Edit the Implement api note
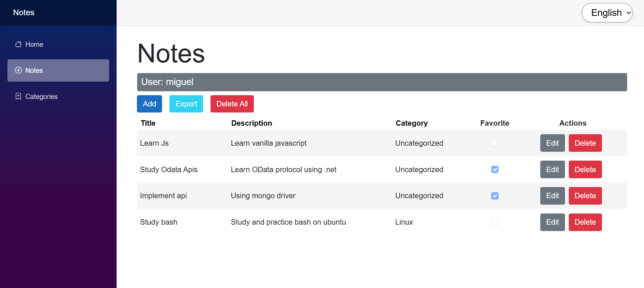This screenshot has height=288, width=644. 552,196
